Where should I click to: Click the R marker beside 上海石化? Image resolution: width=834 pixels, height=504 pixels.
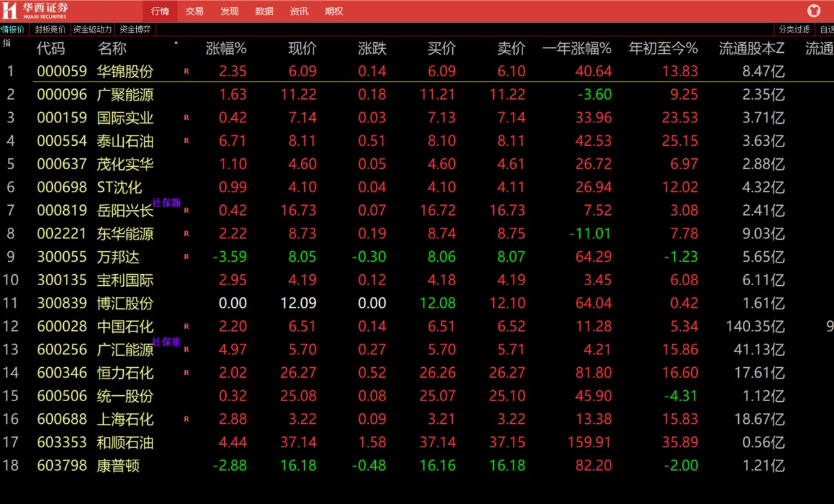tap(186, 419)
